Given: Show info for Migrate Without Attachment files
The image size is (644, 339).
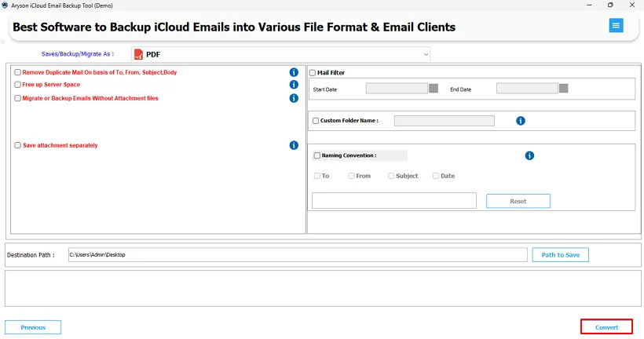Looking at the screenshot, I should click(x=294, y=98).
